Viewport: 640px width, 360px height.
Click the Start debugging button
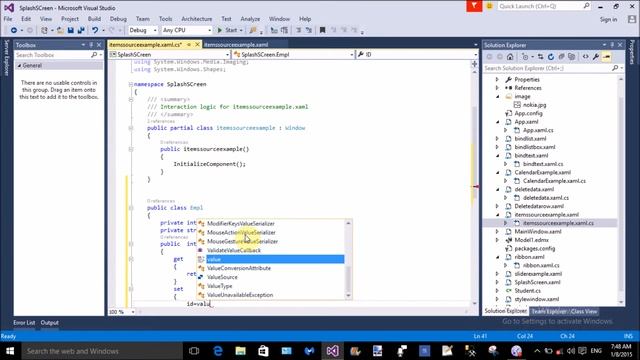point(231,30)
